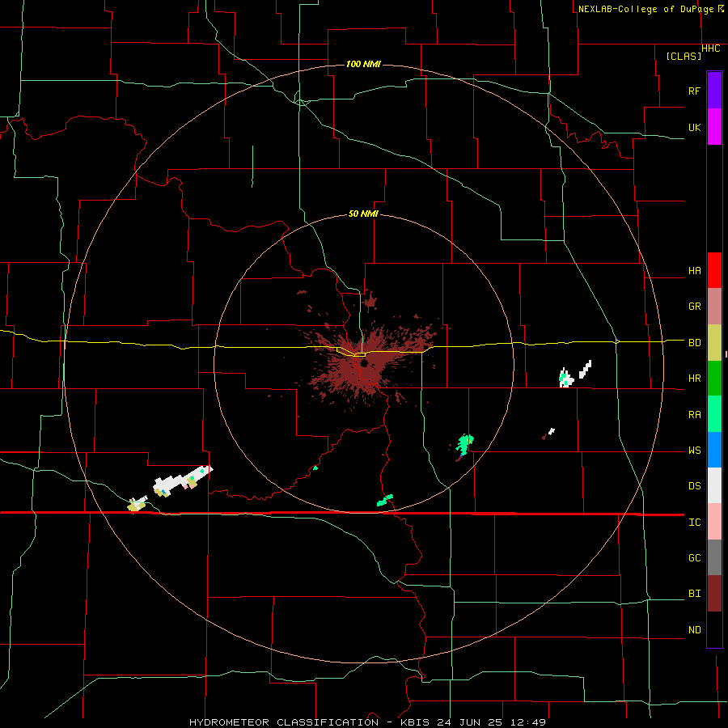Click the HR legend label
Viewport: 728px width, 728px height.
tap(694, 379)
